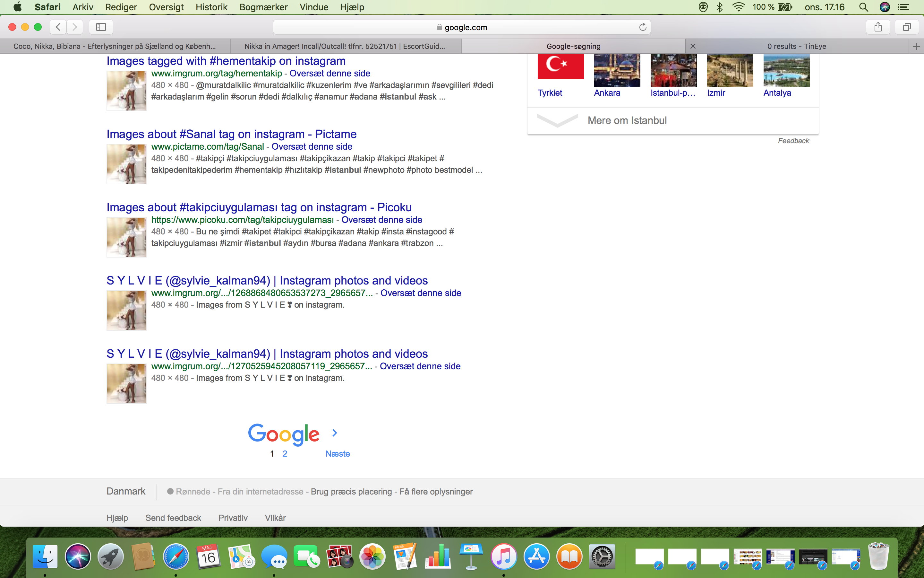Open iBooks in the Dock
The height and width of the screenshot is (578, 924).
569,556
